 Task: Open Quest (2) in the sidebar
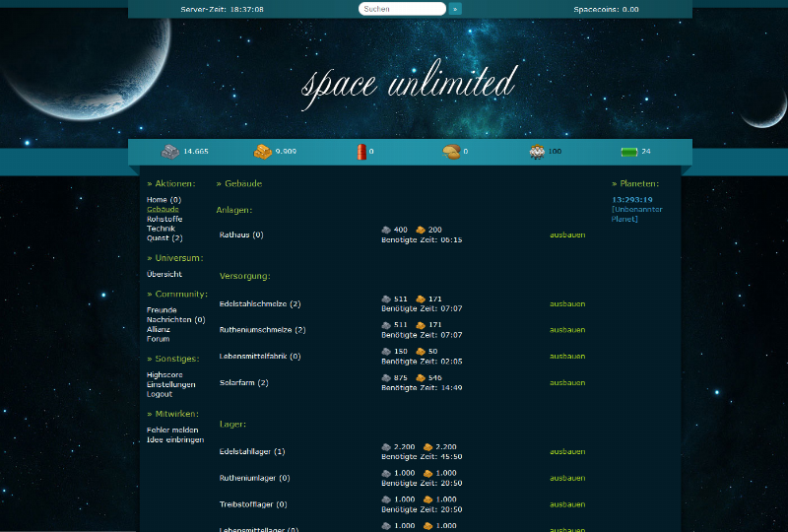(x=164, y=237)
